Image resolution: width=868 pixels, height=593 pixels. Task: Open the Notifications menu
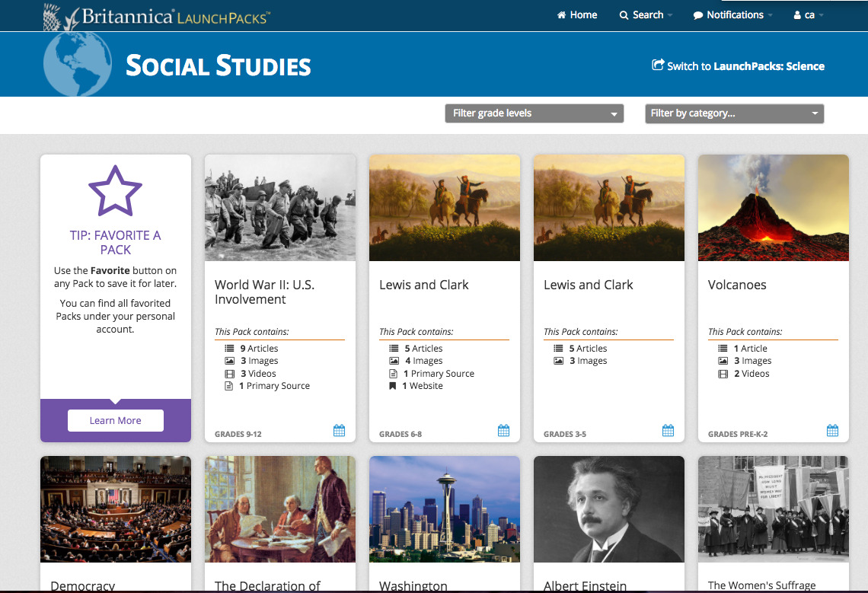point(732,15)
